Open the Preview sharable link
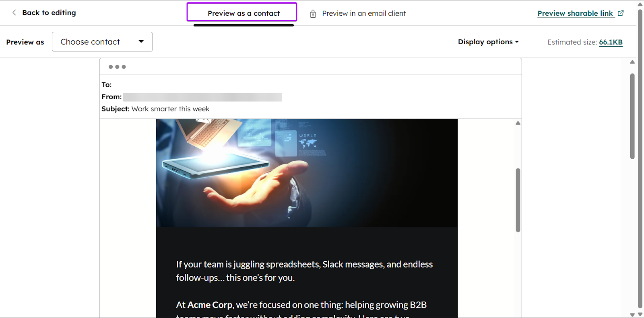Image resolution: width=644 pixels, height=318 pixels. coord(575,13)
